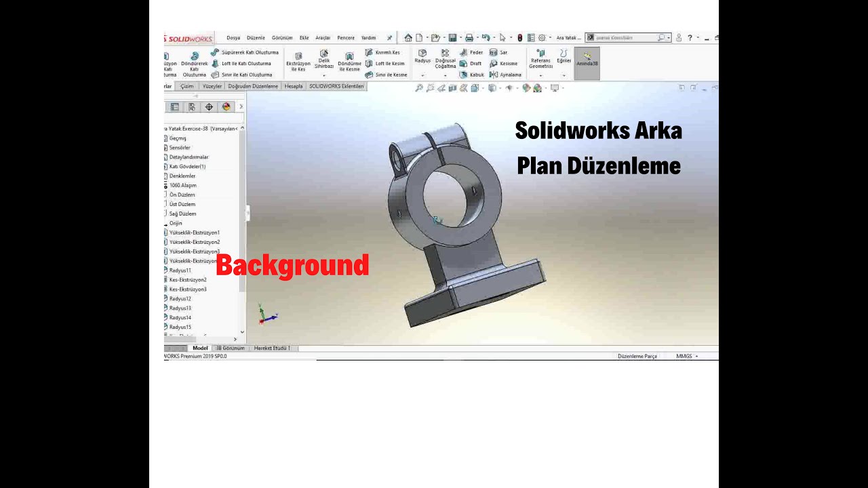The image size is (868, 488).
Task: Undo the last action
Action: [486, 38]
